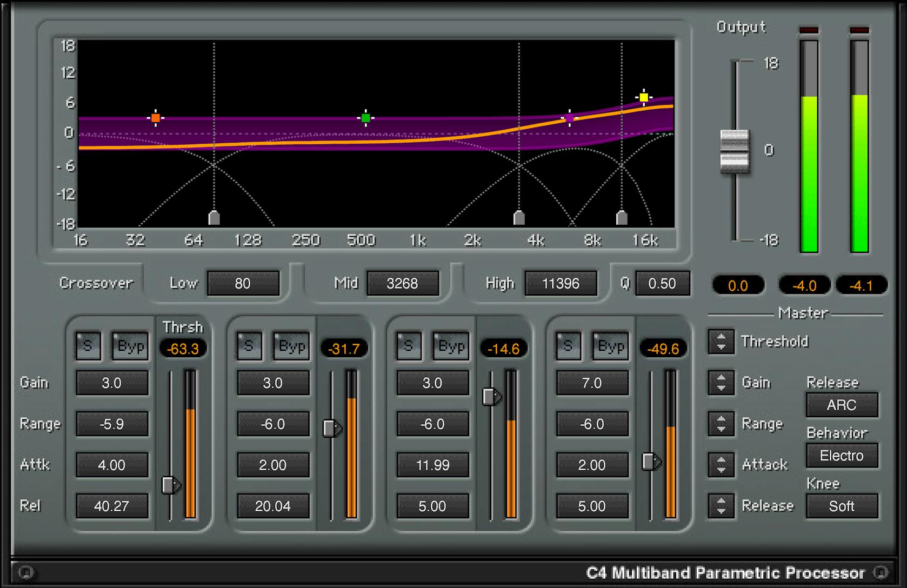Click the middle crossover handle under the curve
Image resolution: width=907 pixels, height=588 pixels.
(518, 218)
